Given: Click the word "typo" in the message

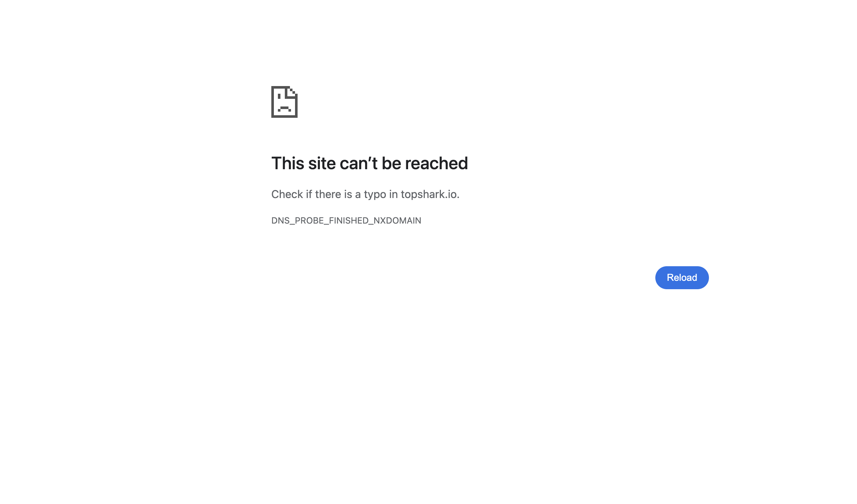Looking at the screenshot, I should 375,195.
